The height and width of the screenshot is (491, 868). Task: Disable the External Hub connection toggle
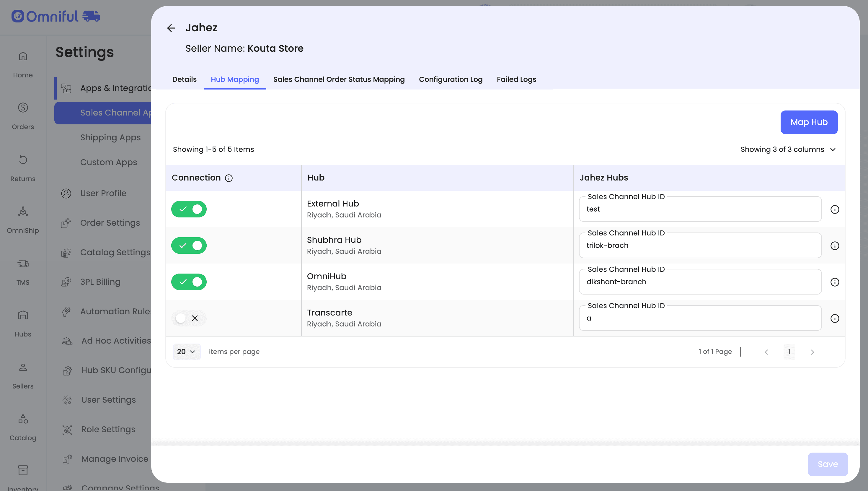tap(189, 209)
